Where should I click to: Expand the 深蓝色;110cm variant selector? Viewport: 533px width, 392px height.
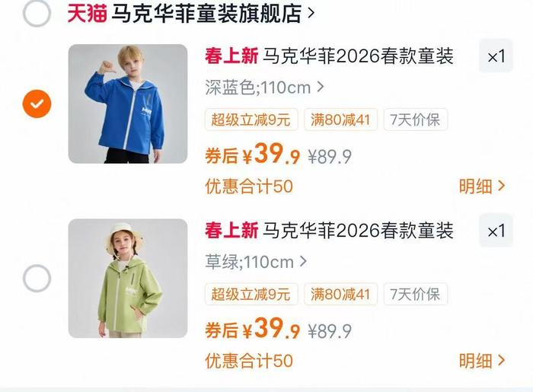click(264, 88)
